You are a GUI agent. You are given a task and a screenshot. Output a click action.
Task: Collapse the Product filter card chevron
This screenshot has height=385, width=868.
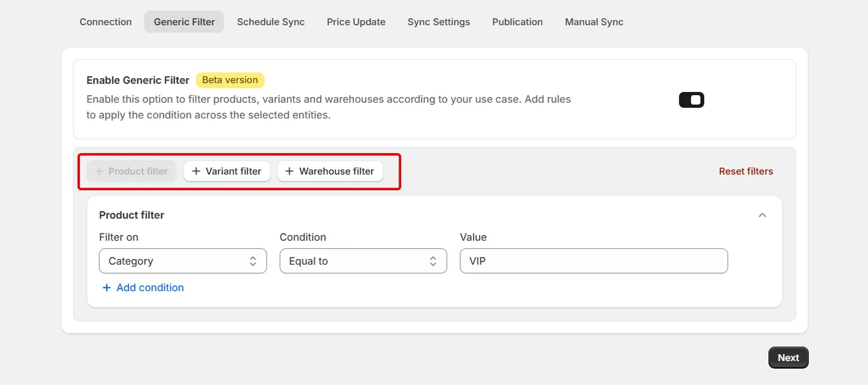(762, 215)
